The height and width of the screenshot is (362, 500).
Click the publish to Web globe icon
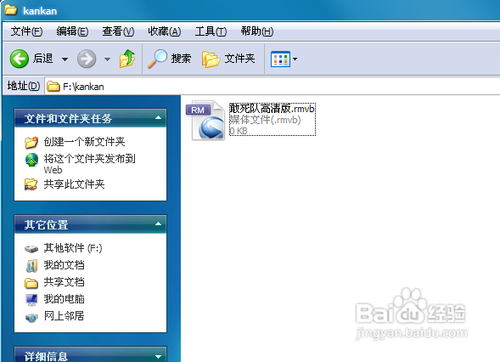(32, 160)
